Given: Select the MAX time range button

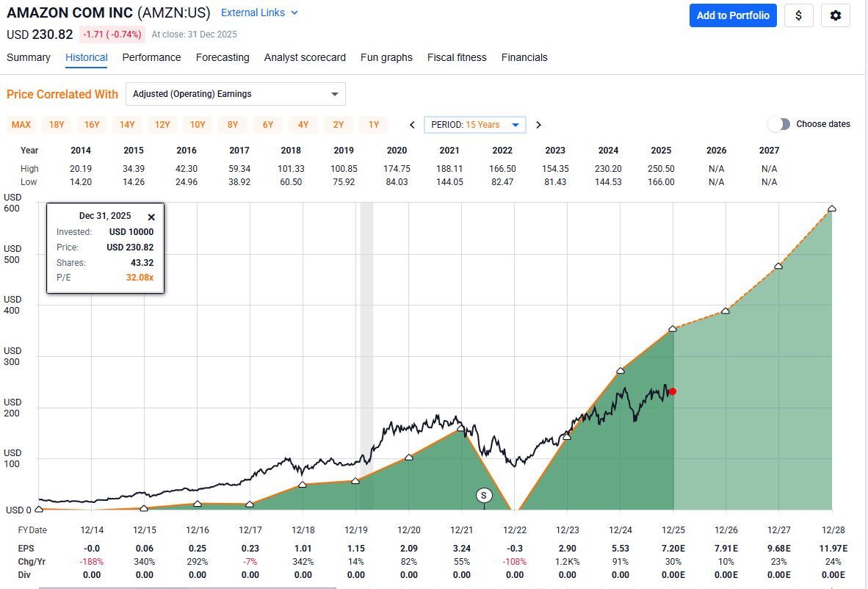Looking at the screenshot, I should (x=21, y=125).
